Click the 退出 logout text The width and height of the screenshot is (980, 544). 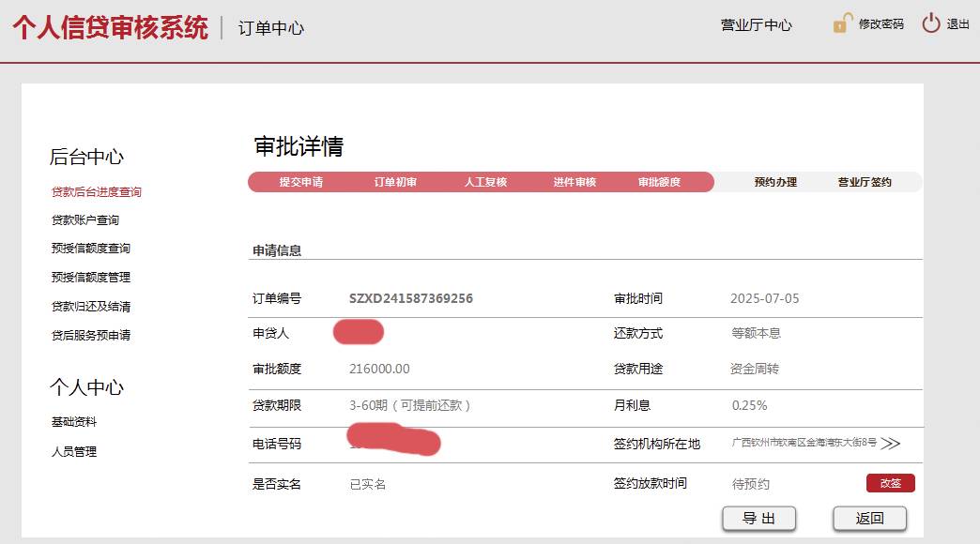point(957,23)
